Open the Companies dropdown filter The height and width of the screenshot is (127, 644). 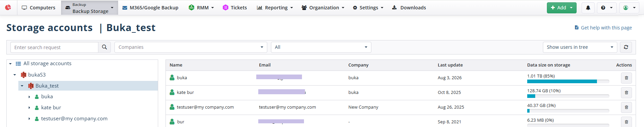click(191, 47)
